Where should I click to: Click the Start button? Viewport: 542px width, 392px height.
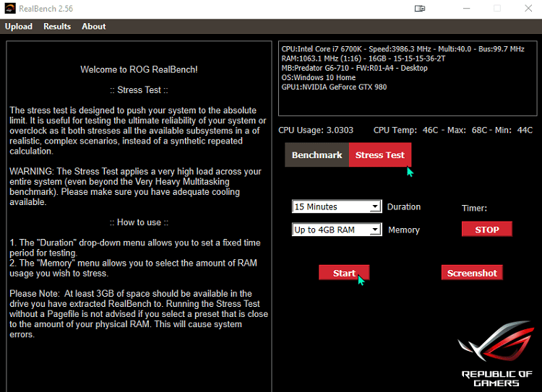click(344, 273)
